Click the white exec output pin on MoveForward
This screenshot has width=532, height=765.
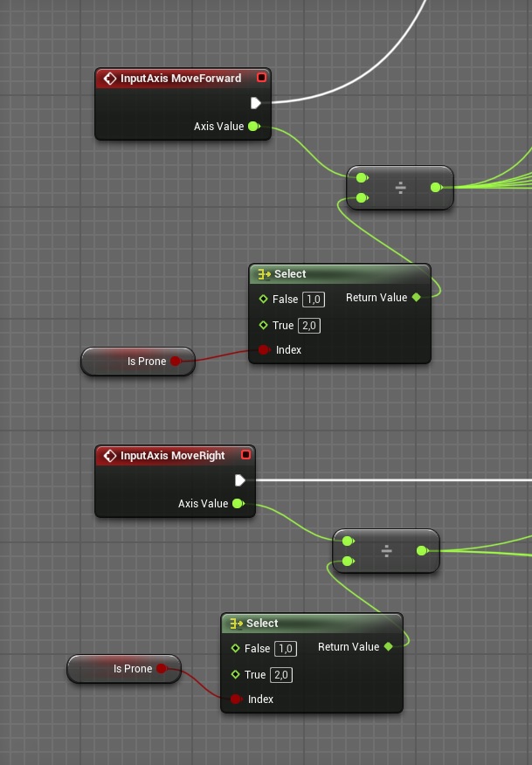point(255,103)
